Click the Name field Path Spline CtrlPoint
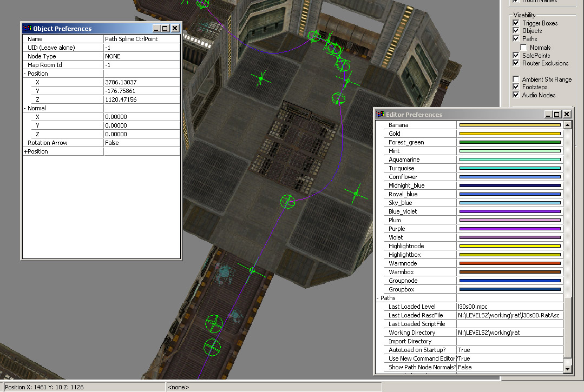Screen dimensions: 584x392 pos(141,39)
